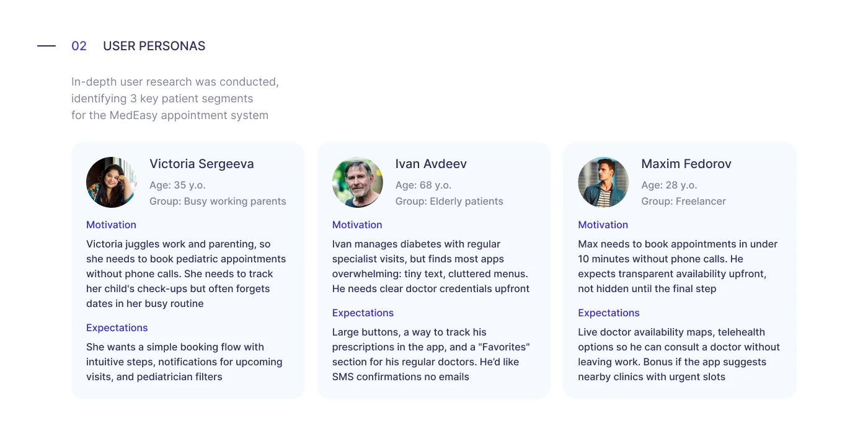Screen dimensions: 868x436
Task: Click the 'Group: Elderly patients' label
Action: pyautogui.click(x=449, y=201)
